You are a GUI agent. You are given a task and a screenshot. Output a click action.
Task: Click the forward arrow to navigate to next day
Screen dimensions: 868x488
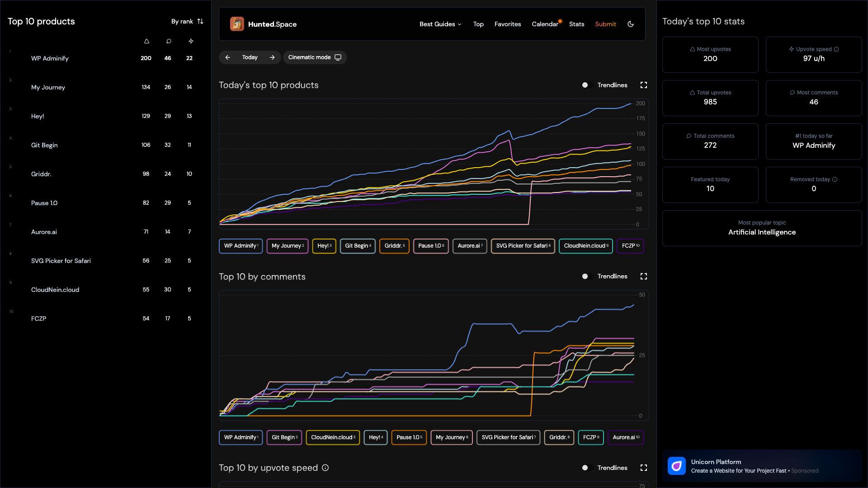(x=273, y=57)
